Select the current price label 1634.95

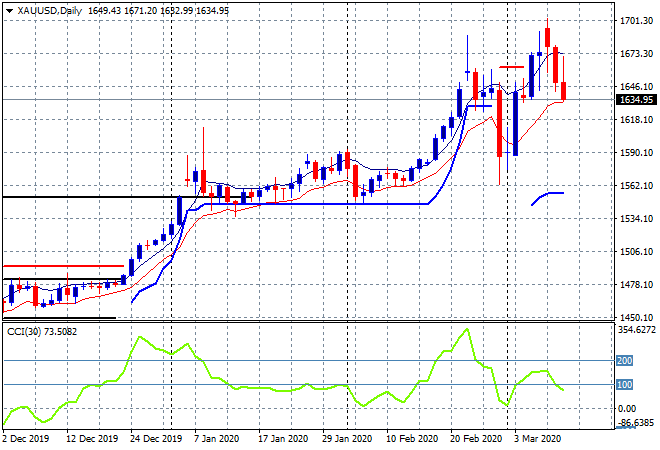(x=636, y=100)
